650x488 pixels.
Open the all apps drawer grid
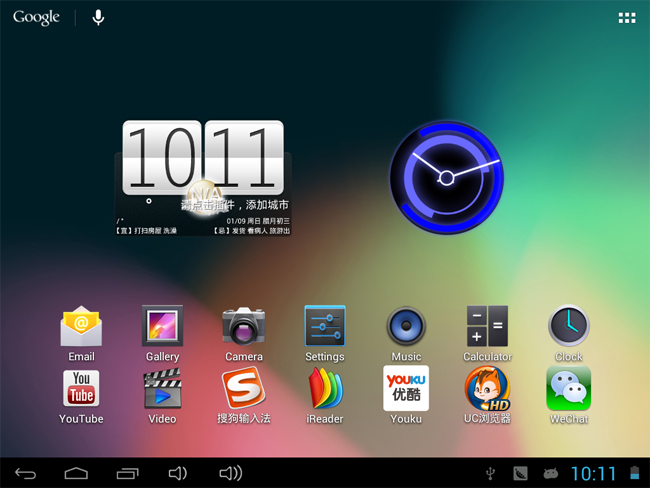[627, 18]
